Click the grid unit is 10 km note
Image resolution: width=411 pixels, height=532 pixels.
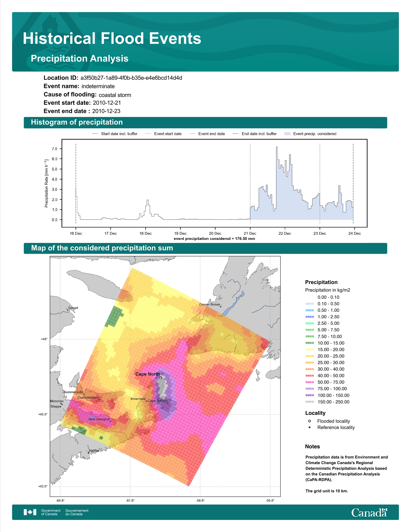click(x=327, y=491)
